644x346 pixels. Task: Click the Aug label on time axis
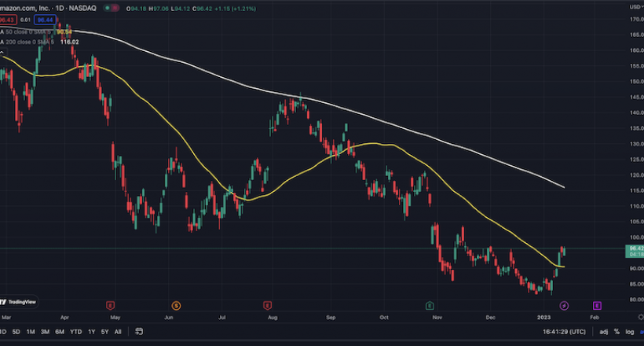pos(273,317)
